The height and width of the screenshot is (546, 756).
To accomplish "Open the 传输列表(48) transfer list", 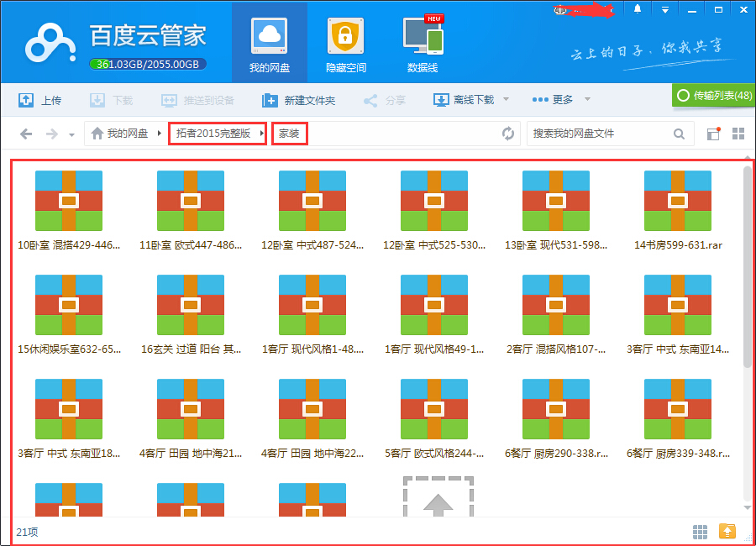I will (x=714, y=96).
